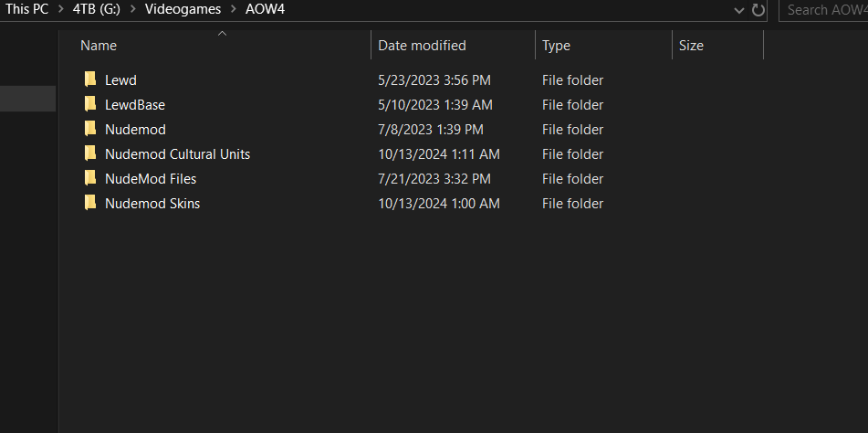Screen dimensions: 868x433
Task: Expand the chevron after This PC
Action: (x=61, y=9)
